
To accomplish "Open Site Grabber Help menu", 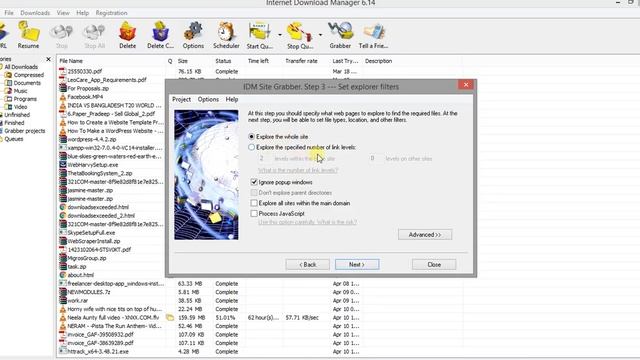I will pos(232,99).
